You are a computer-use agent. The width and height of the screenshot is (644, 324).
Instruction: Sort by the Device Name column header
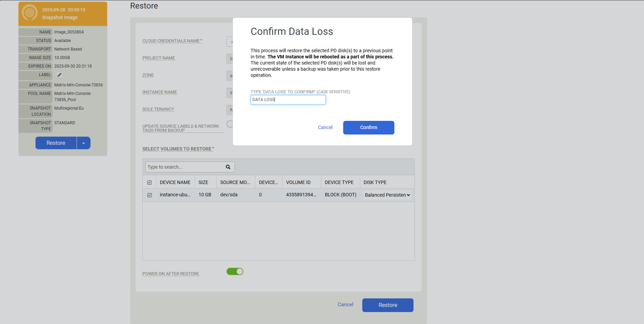pos(175,182)
